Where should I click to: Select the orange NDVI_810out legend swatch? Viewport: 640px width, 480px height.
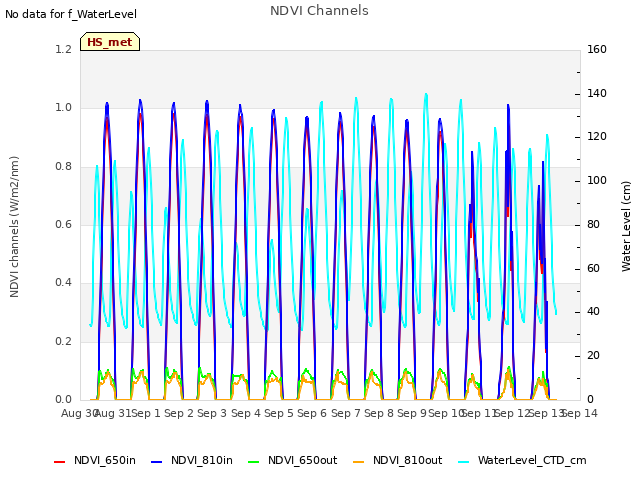358,462
